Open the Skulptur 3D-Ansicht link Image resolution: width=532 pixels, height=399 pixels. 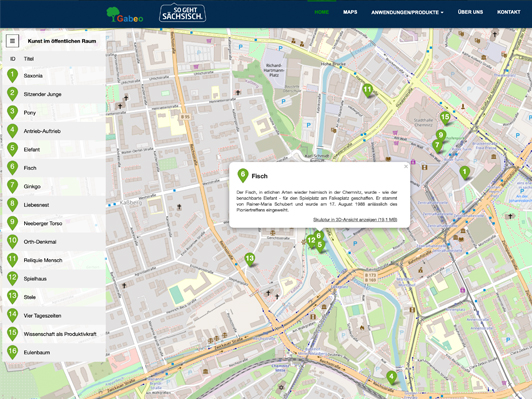(x=355, y=220)
